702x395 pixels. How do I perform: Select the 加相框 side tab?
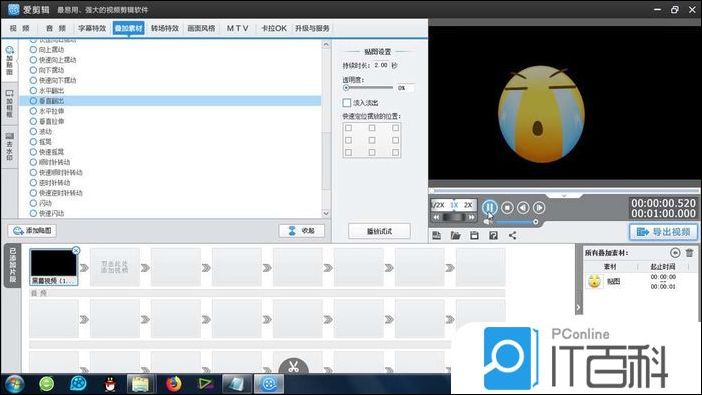[x=9, y=104]
